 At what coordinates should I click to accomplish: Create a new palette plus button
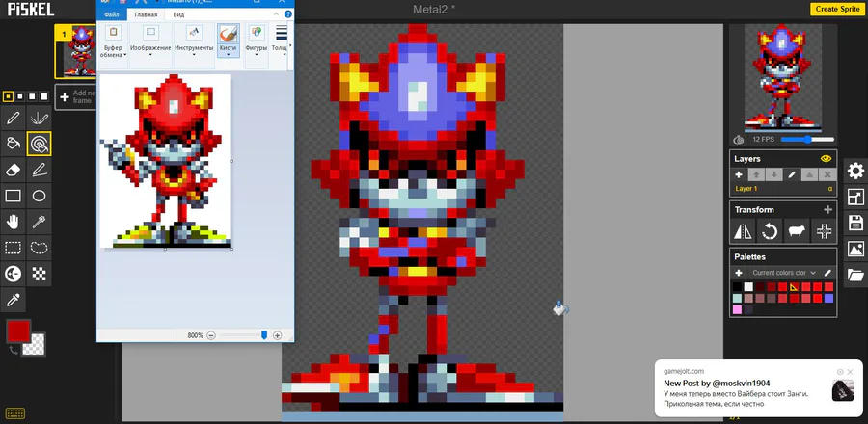(x=739, y=273)
